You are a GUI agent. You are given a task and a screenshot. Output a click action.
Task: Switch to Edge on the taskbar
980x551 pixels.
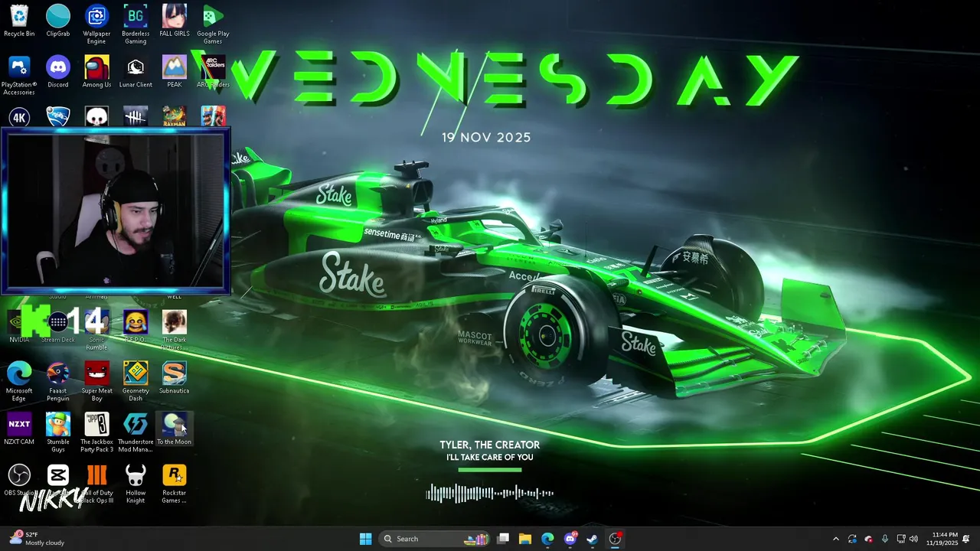547,539
